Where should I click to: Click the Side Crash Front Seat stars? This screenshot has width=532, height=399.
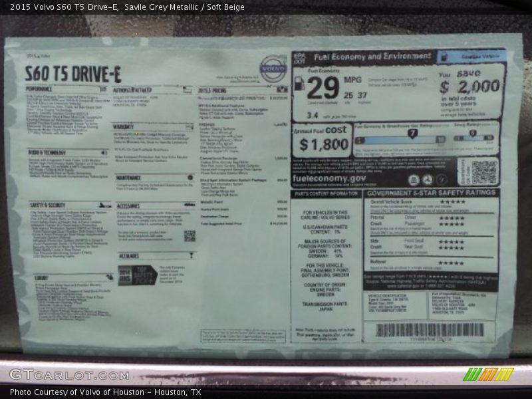[x=451, y=241]
